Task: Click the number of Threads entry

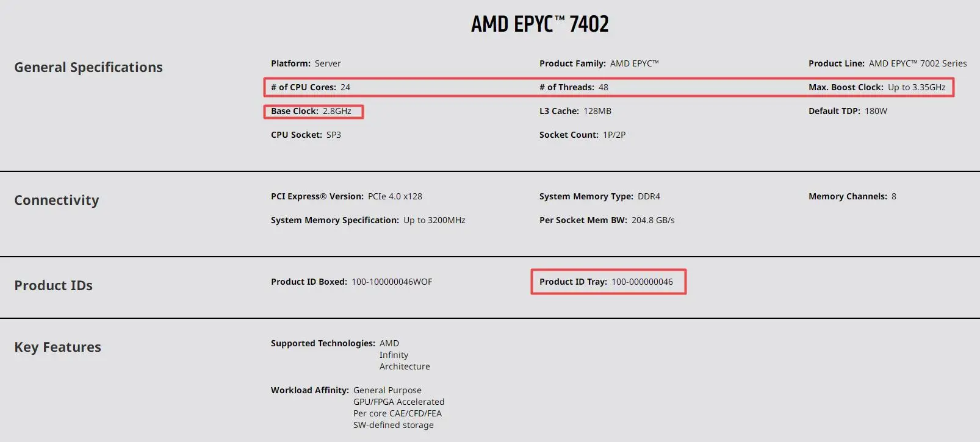Action: pyautogui.click(x=574, y=87)
